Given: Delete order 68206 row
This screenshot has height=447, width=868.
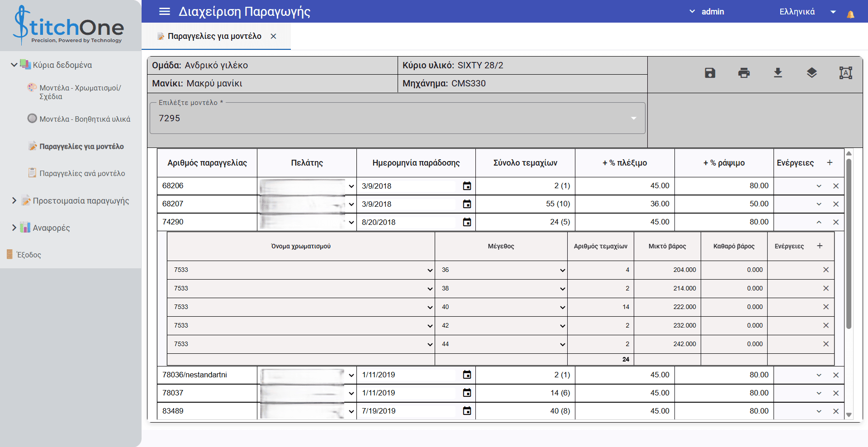Looking at the screenshot, I should (836, 186).
